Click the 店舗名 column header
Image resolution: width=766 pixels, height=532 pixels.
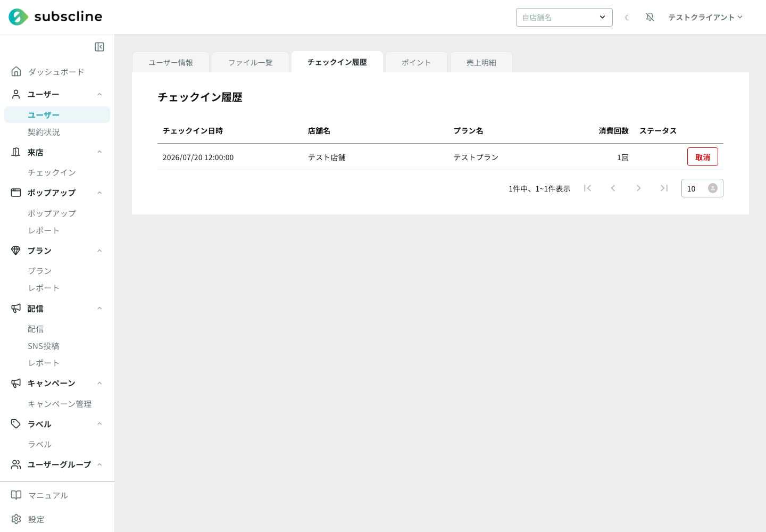click(x=319, y=131)
